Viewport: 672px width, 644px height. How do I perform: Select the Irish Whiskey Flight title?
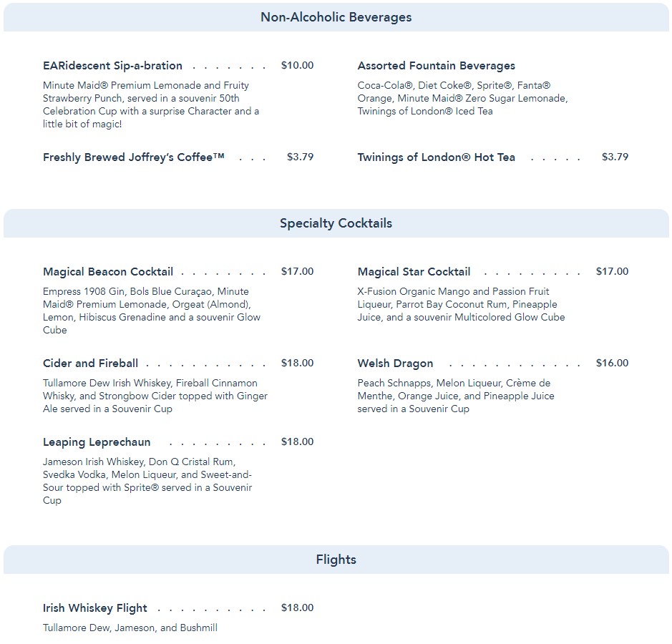94,608
